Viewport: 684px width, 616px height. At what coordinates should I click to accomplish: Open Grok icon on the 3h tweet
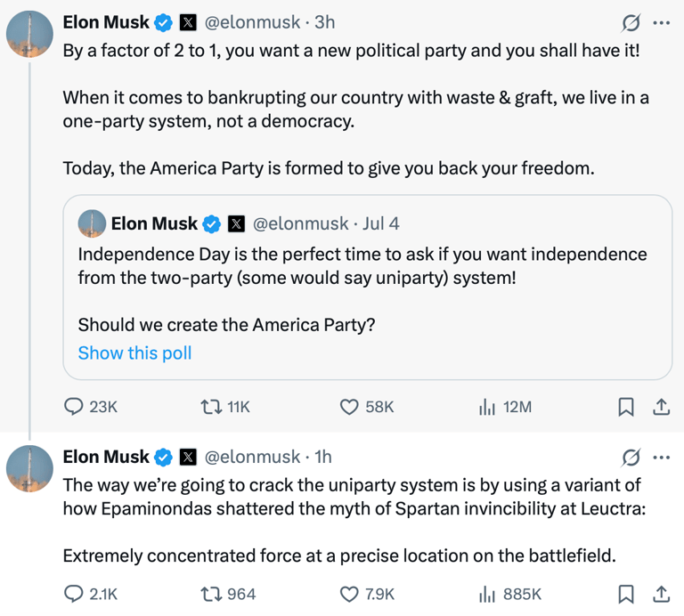(x=631, y=22)
